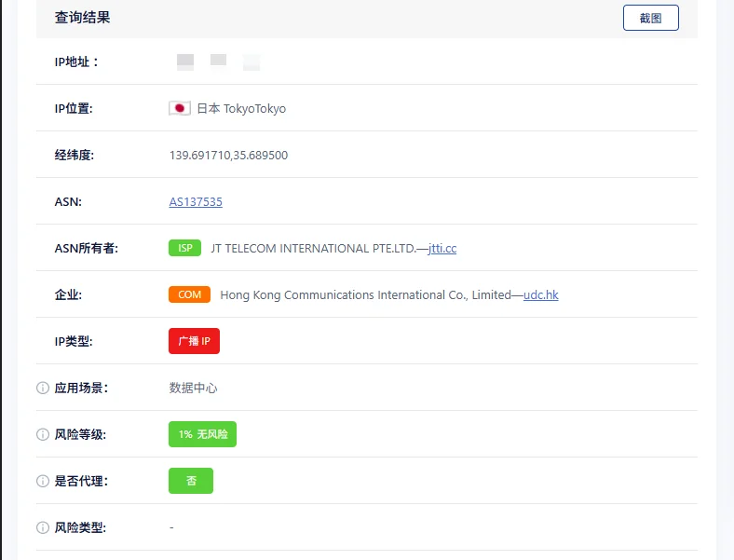
Task: Click the info icon beside 风险类型
Action: coord(42,527)
